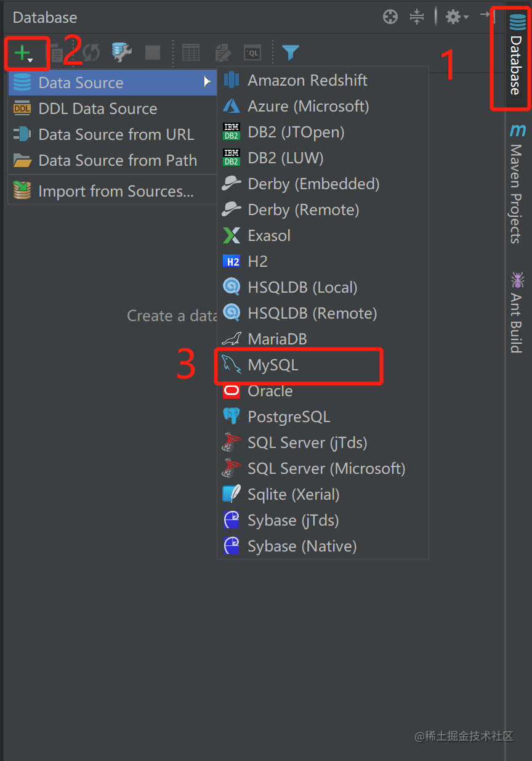Image resolution: width=532 pixels, height=761 pixels.
Task: Open the SQL console toolbar icon
Action: click(252, 53)
